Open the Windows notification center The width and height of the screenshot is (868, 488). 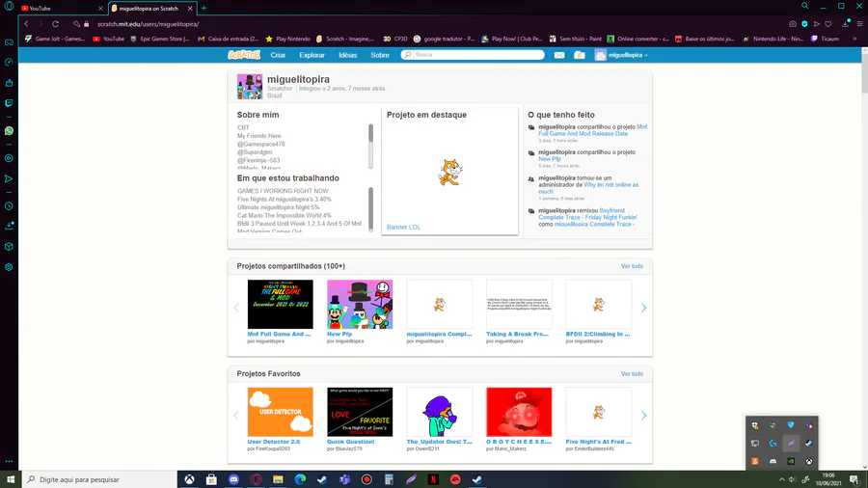(x=854, y=479)
